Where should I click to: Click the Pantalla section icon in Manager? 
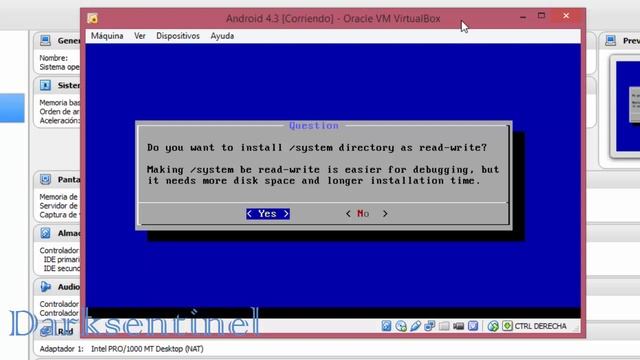(x=45, y=180)
